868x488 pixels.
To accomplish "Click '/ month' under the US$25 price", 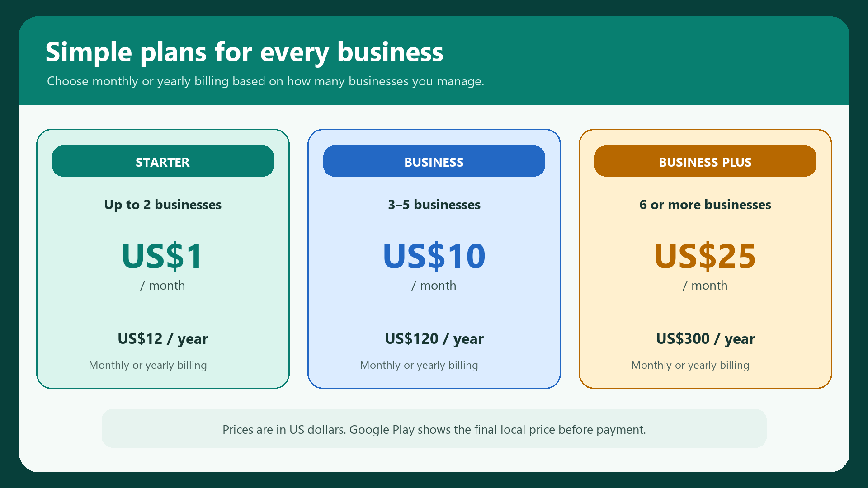I will [x=705, y=286].
